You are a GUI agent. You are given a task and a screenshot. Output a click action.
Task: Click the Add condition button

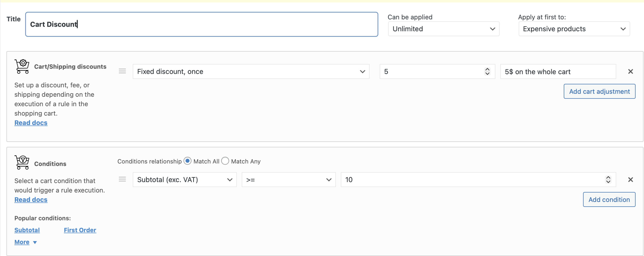[609, 200]
